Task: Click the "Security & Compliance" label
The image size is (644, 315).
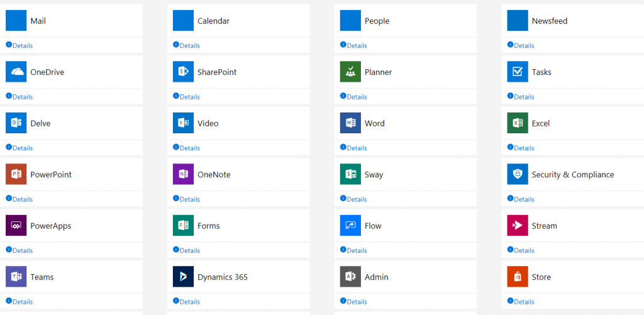Action: tap(573, 175)
